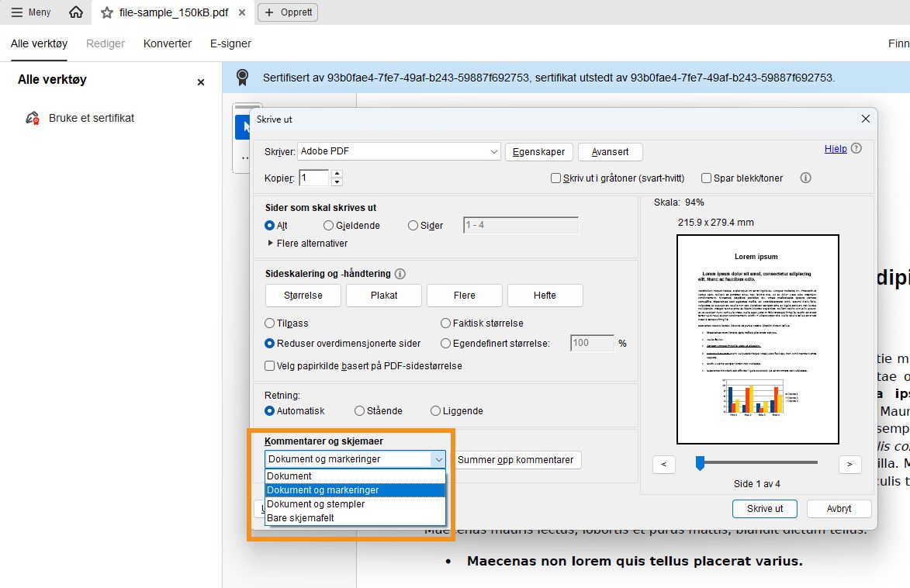Go to the Home icon
The width and height of the screenshot is (910, 588).
click(76, 12)
